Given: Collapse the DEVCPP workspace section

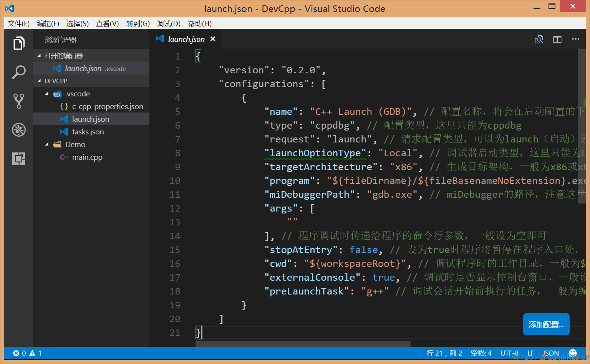Looking at the screenshot, I should point(39,81).
